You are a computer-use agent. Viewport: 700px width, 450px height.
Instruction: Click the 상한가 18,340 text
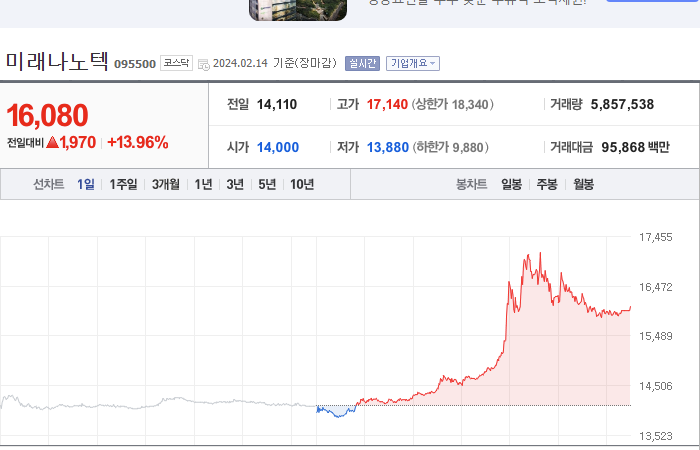click(x=453, y=104)
